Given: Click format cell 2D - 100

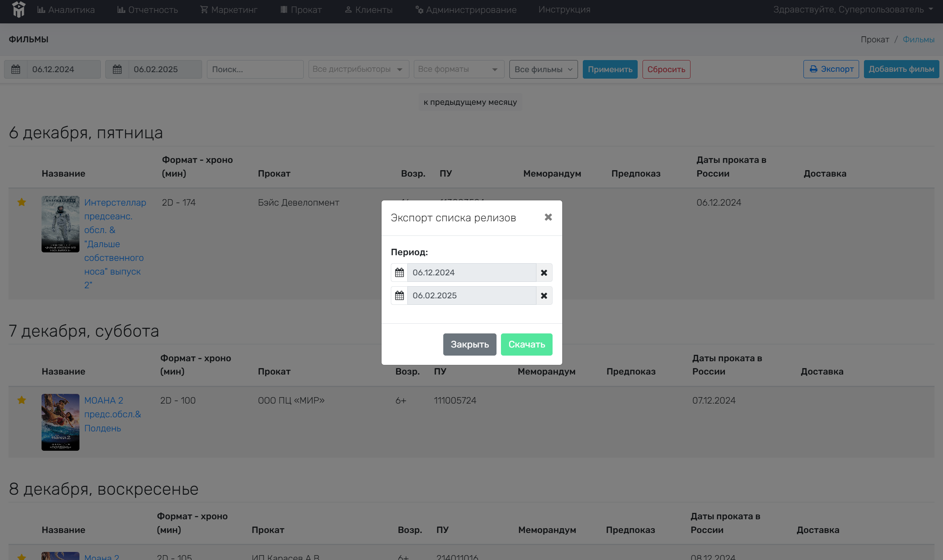Looking at the screenshot, I should click(178, 400).
